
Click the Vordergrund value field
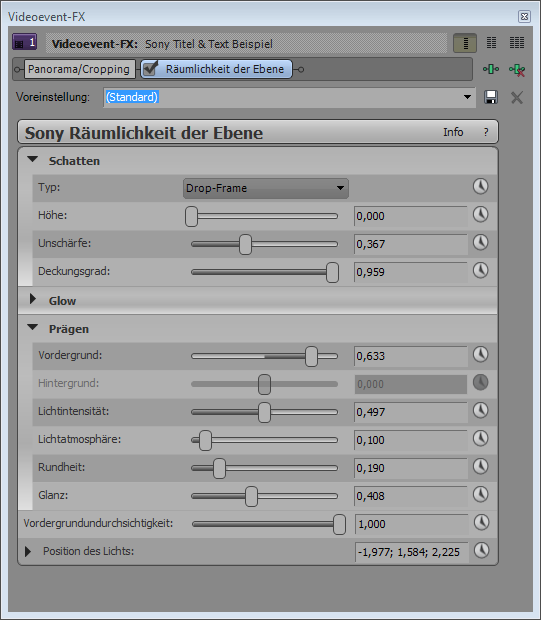pyautogui.click(x=410, y=356)
